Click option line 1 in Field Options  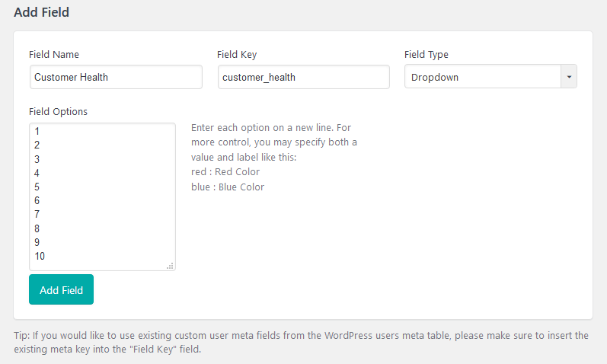point(37,131)
